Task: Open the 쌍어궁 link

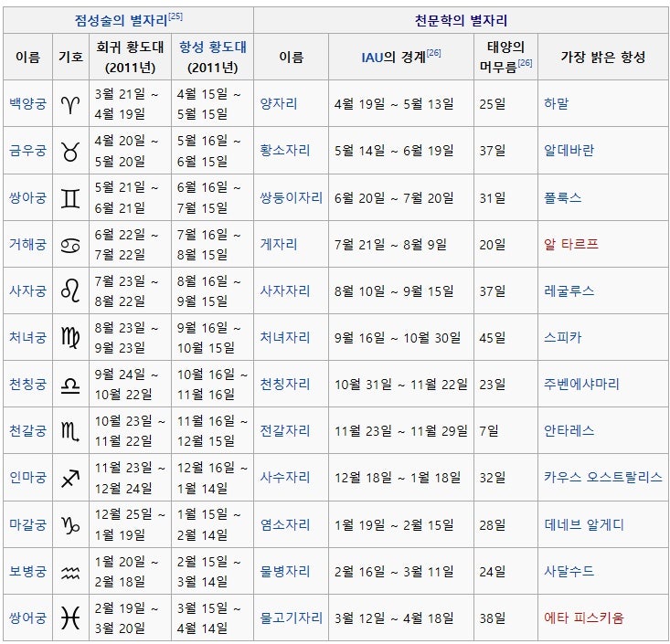Action: tap(27, 618)
